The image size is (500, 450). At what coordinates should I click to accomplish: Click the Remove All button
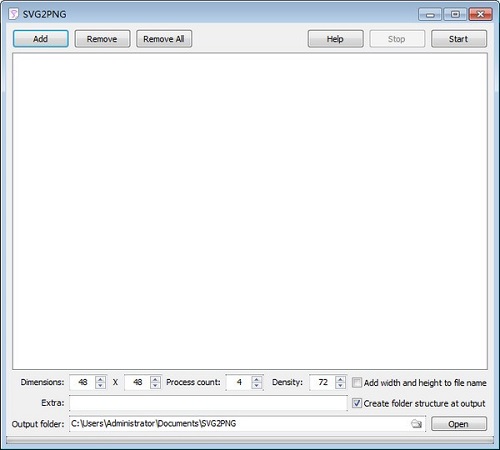click(x=164, y=39)
